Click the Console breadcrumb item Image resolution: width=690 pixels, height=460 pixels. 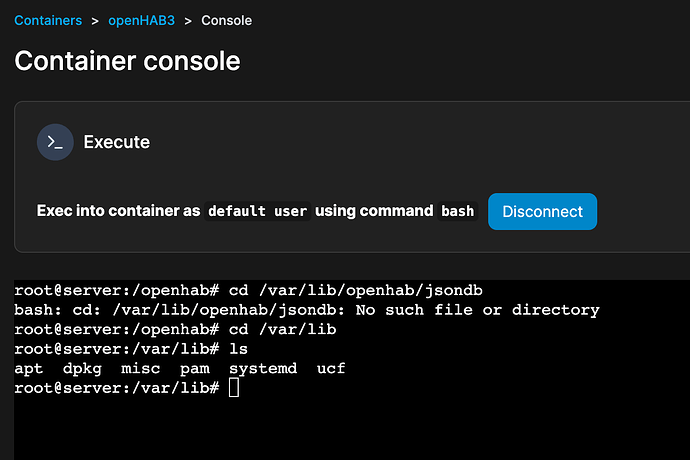(226, 20)
